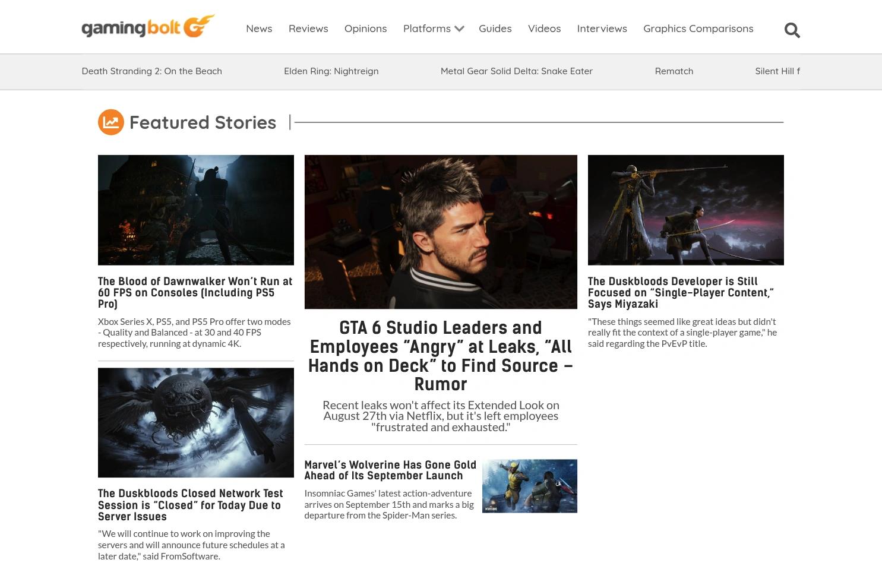The width and height of the screenshot is (882, 588).
Task: Open the Marvel's Wolverine thumbnail image
Action: 530,486
